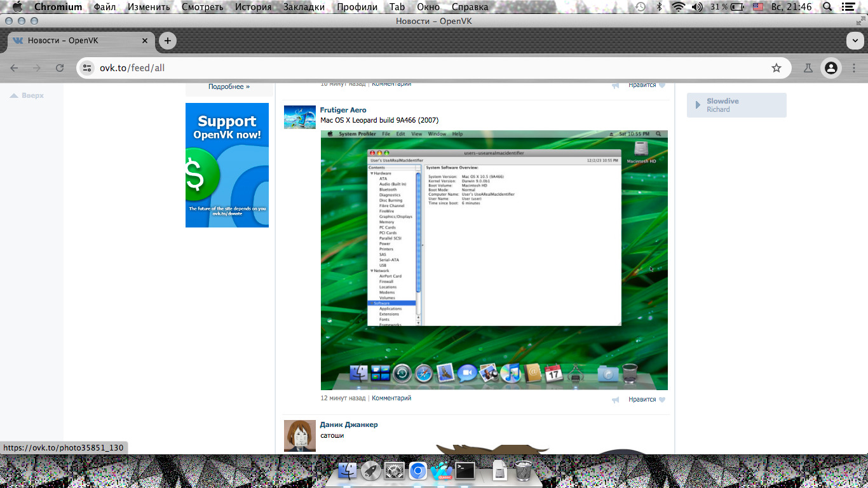Open the Изменить menu
The width and height of the screenshot is (868, 488).
[149, 7]
